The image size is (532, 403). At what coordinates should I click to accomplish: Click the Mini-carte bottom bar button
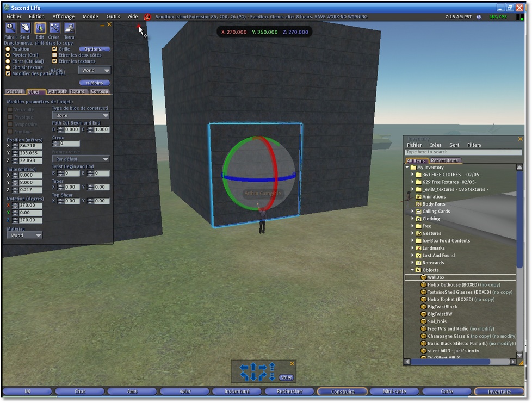(394, 392)
